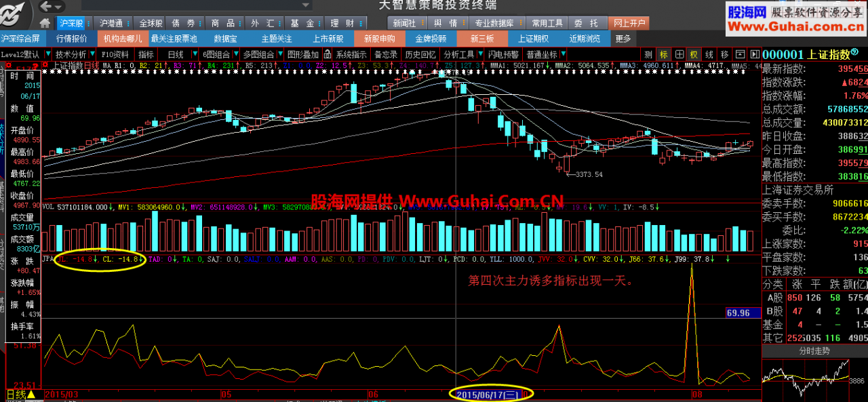Viewport: 868px width, 402px height.
Task: Open the 常用工具 menu
Action: 548,23
